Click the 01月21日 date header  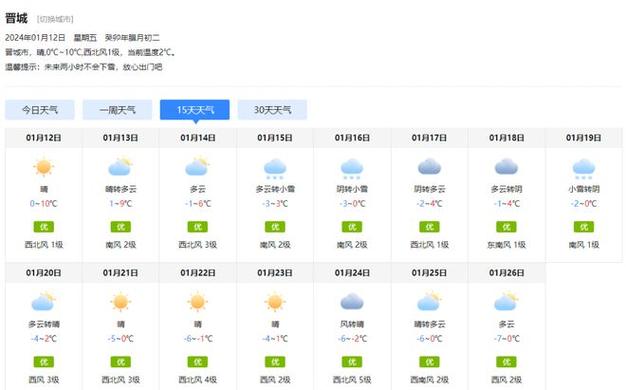(x=121, y=273)
